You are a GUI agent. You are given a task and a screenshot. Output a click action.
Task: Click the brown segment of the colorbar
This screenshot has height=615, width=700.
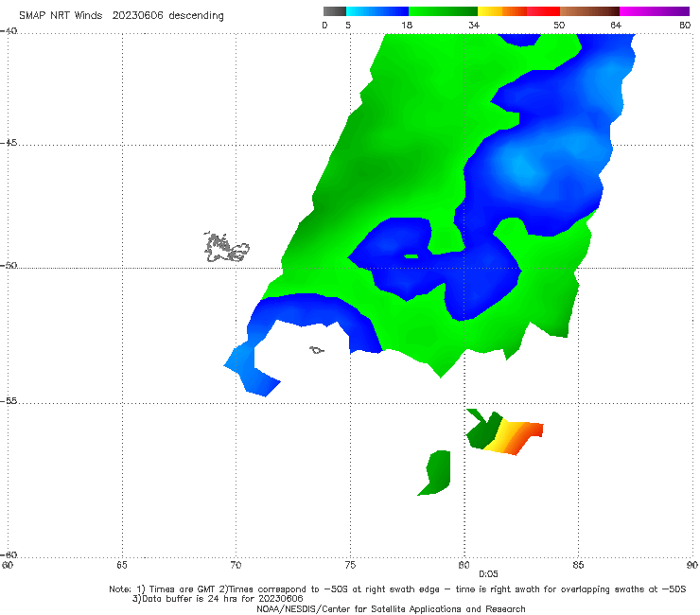click(589, 11)
